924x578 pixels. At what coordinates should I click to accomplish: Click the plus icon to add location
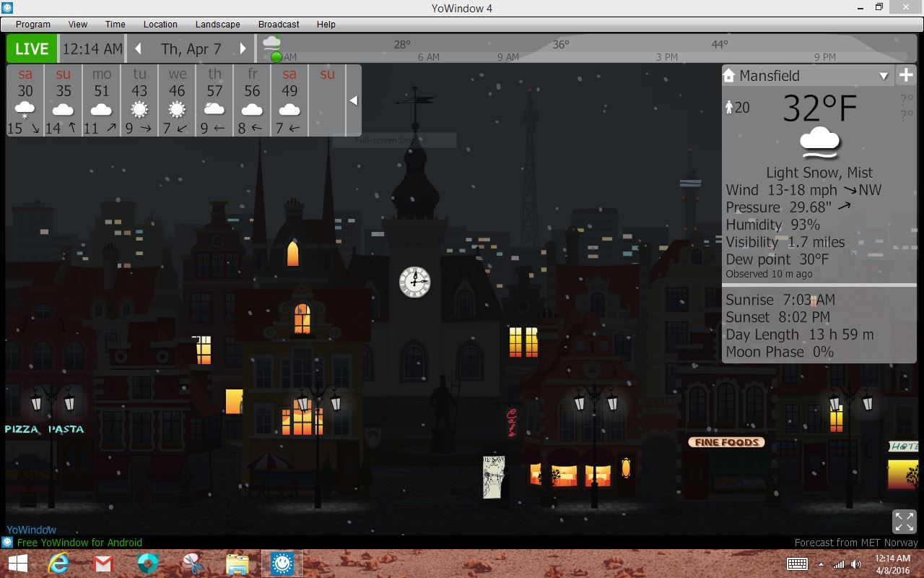[906, 75]
